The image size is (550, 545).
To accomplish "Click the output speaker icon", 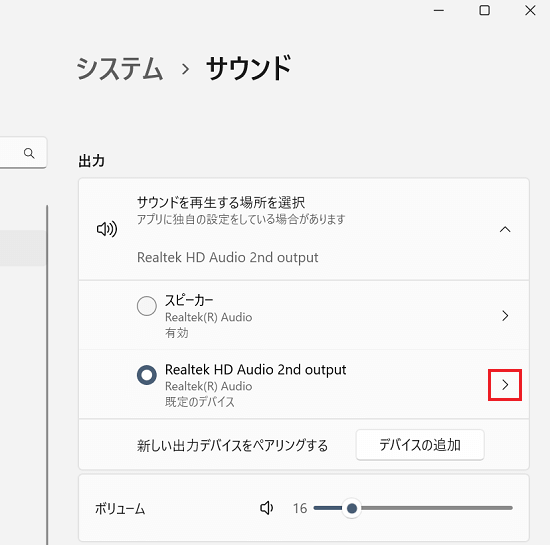I will click(107, 229).
